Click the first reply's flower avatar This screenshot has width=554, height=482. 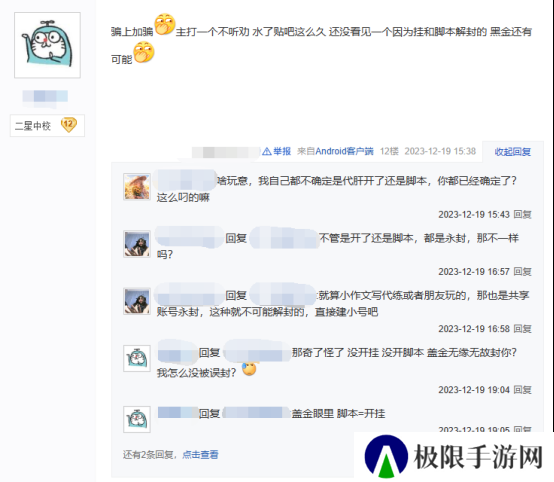pyautogui.click(x=137, y=187)
